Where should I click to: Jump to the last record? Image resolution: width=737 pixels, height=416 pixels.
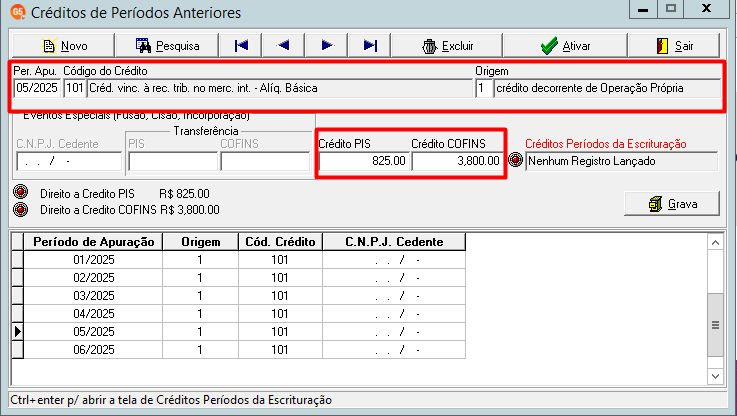click(x=370, y=46)
